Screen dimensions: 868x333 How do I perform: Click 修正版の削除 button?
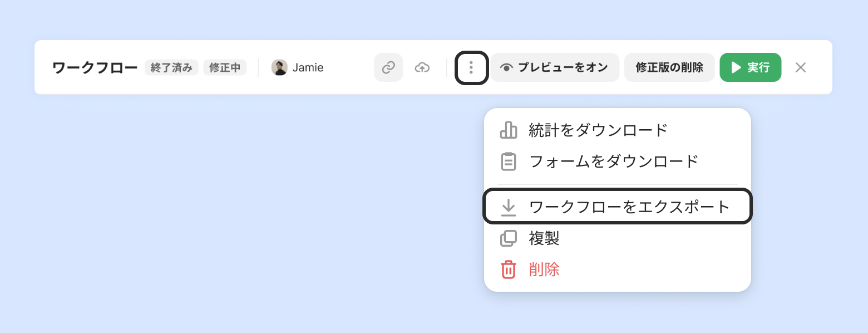tap(669, 67)
